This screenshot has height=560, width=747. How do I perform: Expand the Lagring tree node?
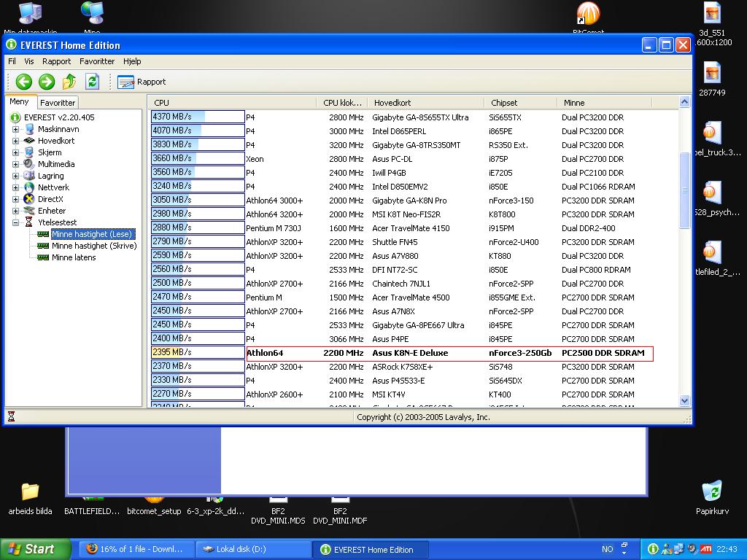pos(16,176)
